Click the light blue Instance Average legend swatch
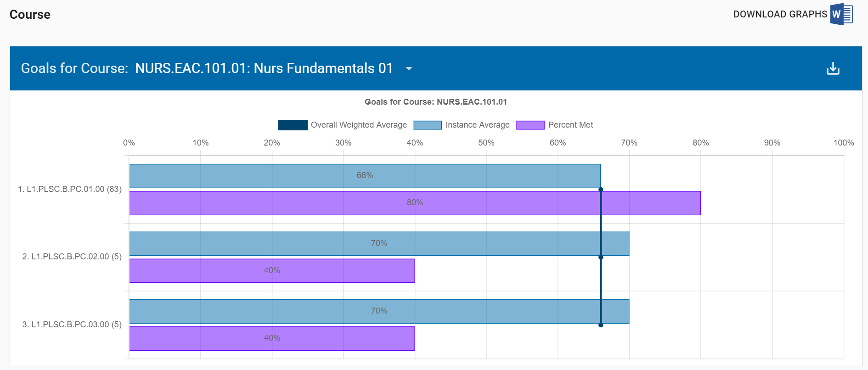This screenshot has height=370, width=868. pyautogui.click(x=427, y=125)
